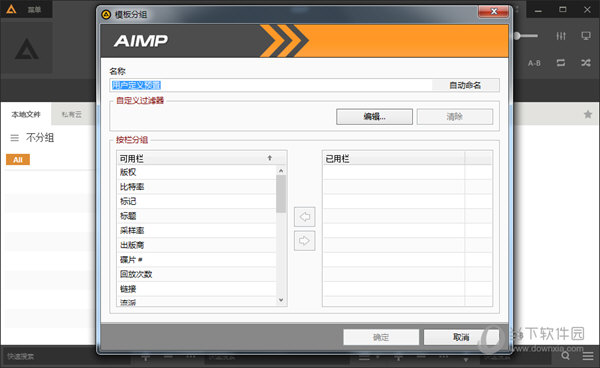Toggle the shuffle playback icon
The image size is (600, 368).
click(586, 63)
